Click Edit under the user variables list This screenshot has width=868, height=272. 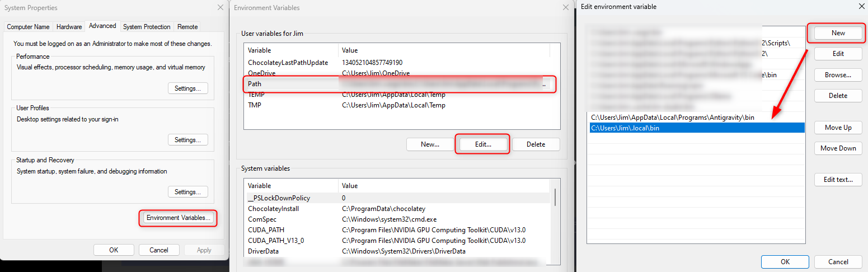pyautogui.click(x=483, y=144)
